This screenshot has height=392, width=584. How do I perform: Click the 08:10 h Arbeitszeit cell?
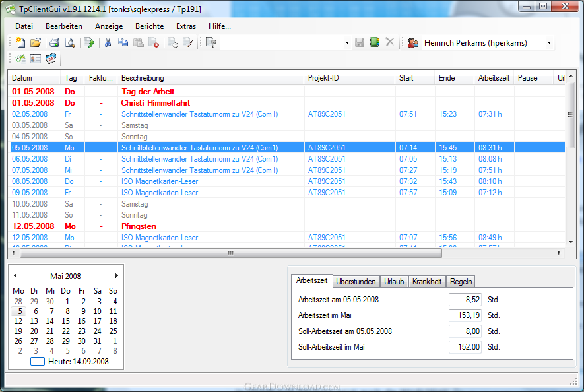[x=490, y=181]
